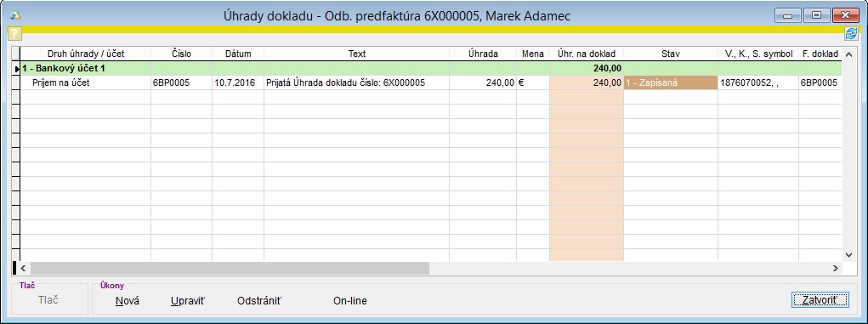Image resolution: width=868 pixels, height=324 pixels.
Task: Click the refresh icon at top right
Action: [850, 33]
